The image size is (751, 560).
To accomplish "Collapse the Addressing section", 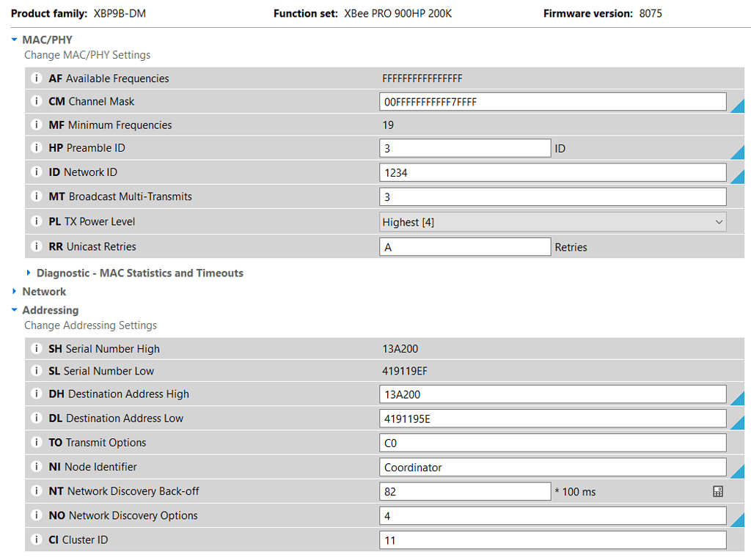I will tap(12, 310).
